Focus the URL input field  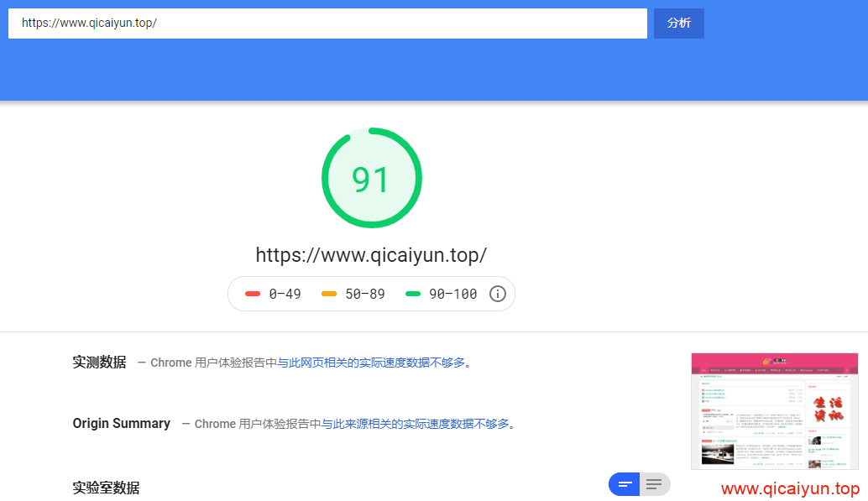327,23
